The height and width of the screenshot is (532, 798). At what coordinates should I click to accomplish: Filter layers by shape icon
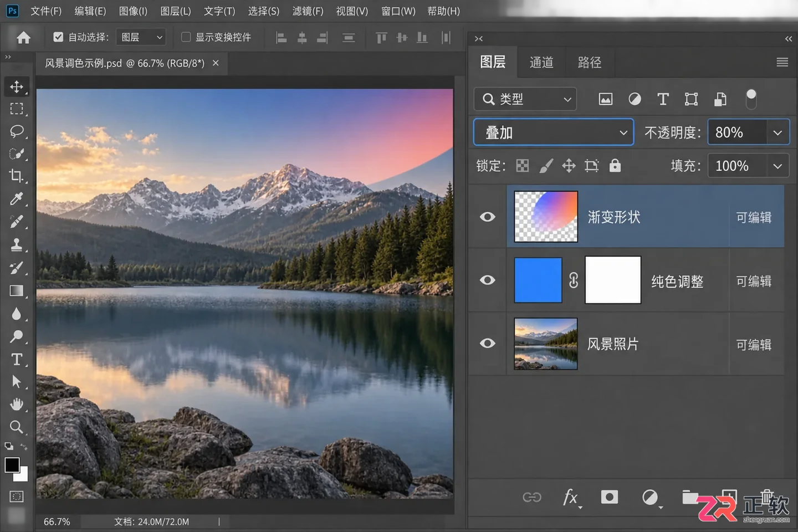point(691,99)
